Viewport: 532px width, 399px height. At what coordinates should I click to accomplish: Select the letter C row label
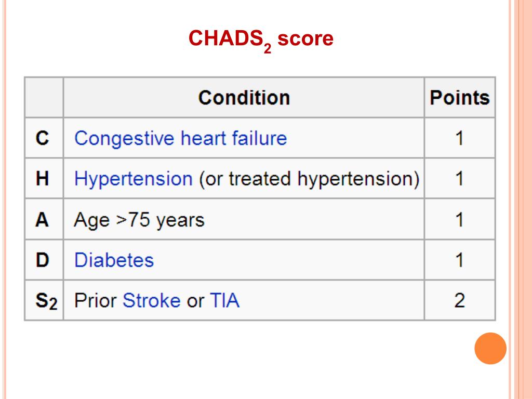pos(42,138)
